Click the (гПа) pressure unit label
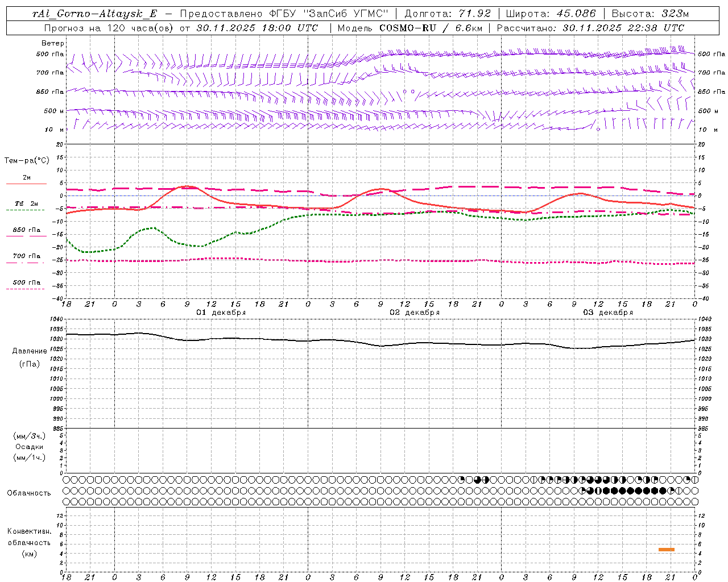The image size is (728, 582). point(30,364)
